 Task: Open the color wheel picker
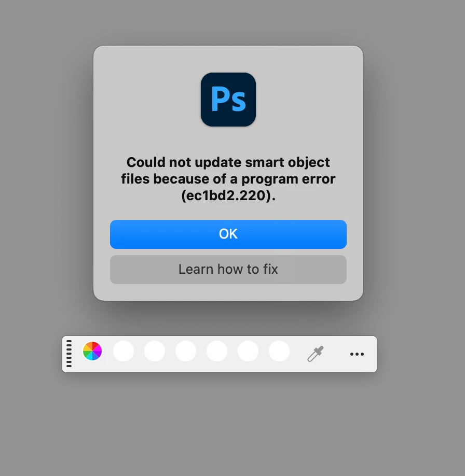click(92, 351)
